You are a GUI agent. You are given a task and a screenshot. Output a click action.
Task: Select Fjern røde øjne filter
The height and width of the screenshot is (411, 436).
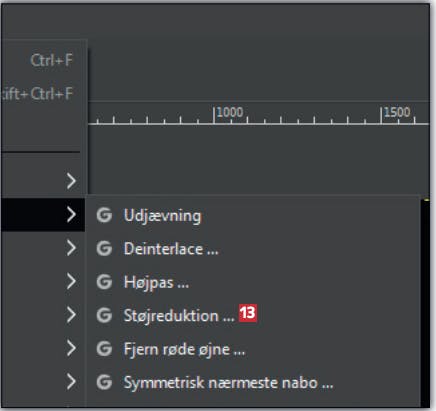click(x=184, y=349)
